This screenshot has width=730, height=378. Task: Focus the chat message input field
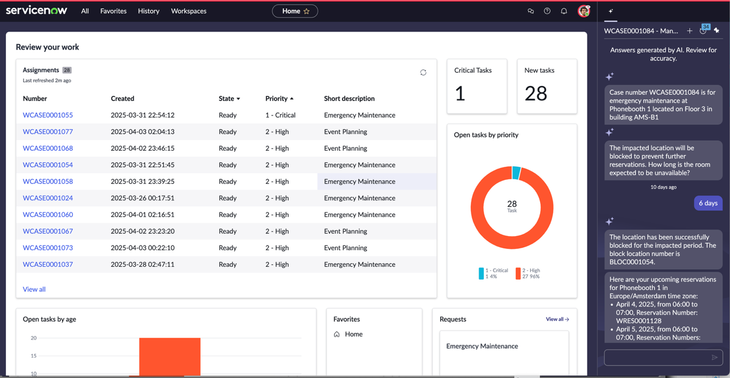click(x=657, y=358)
